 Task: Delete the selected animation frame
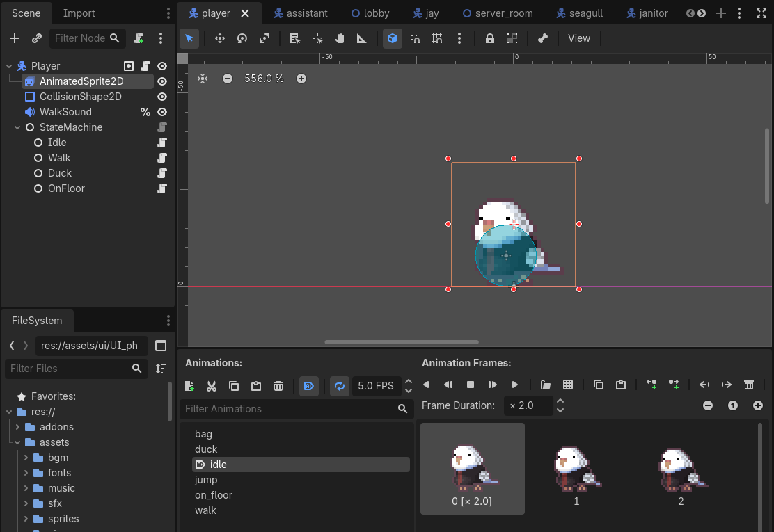[749, 385]
